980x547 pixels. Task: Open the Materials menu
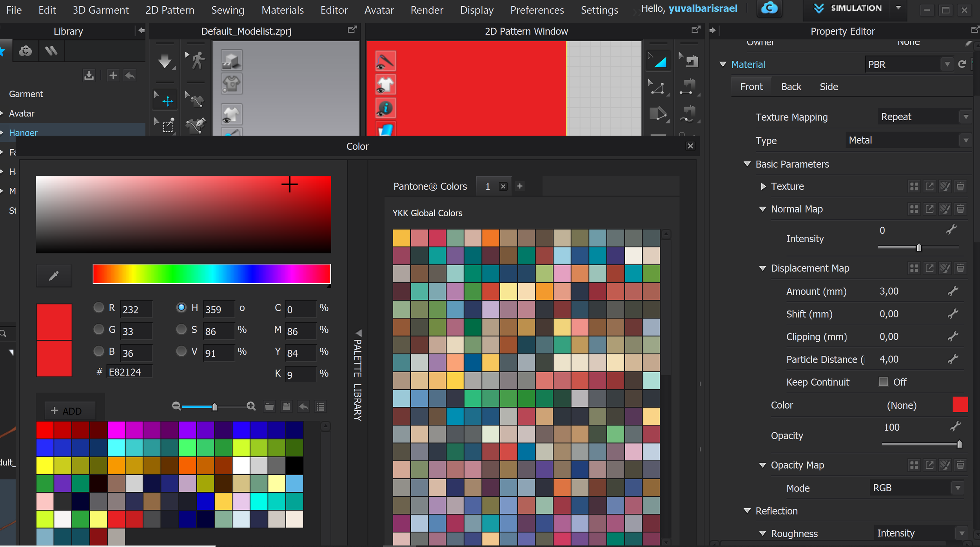pos(282,10)
